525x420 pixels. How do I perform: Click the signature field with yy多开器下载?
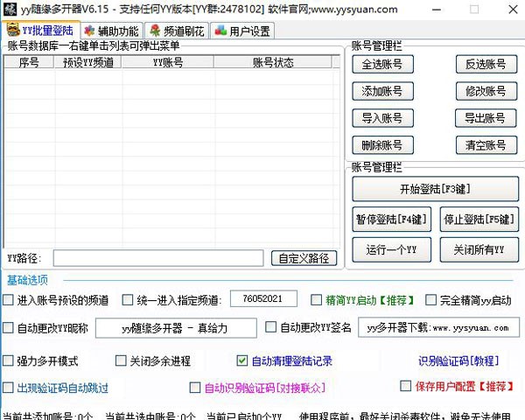click(438, 327)
